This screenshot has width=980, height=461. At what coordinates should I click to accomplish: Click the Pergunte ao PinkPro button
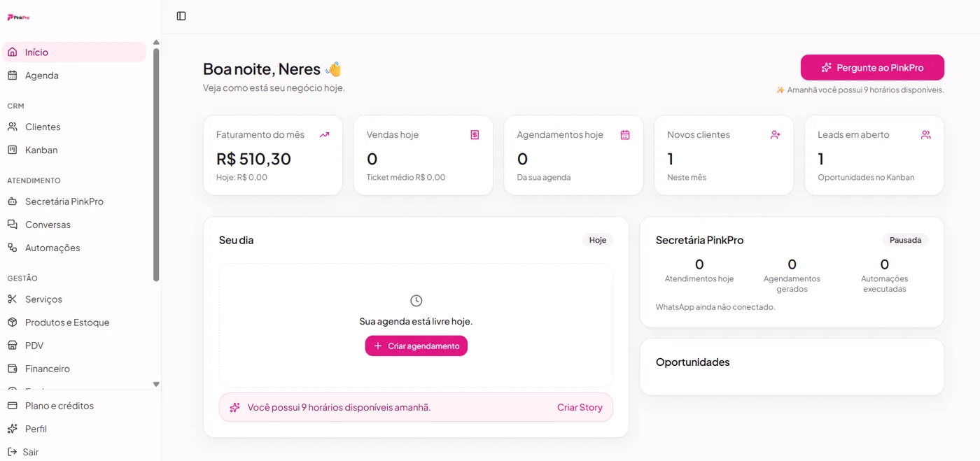pos(872,68)
